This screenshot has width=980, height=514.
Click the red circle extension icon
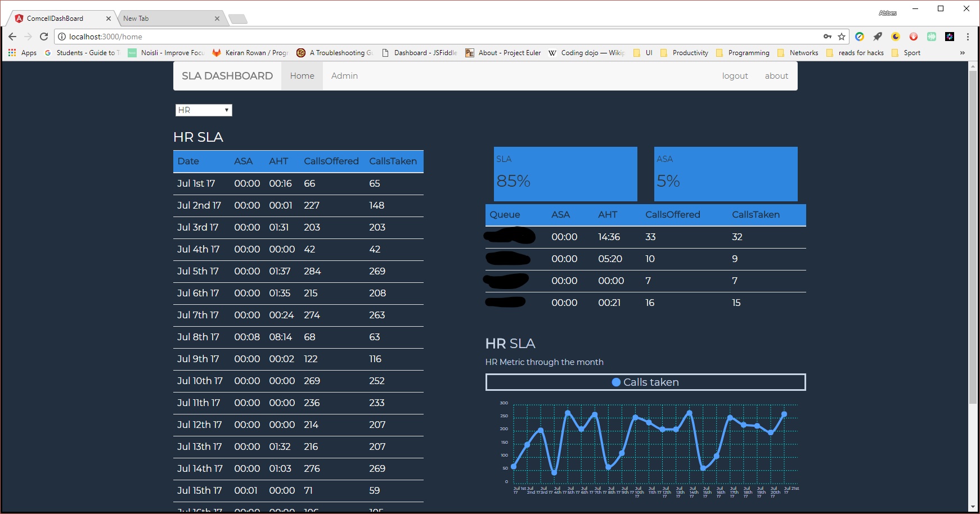click(x=914, y=37)
